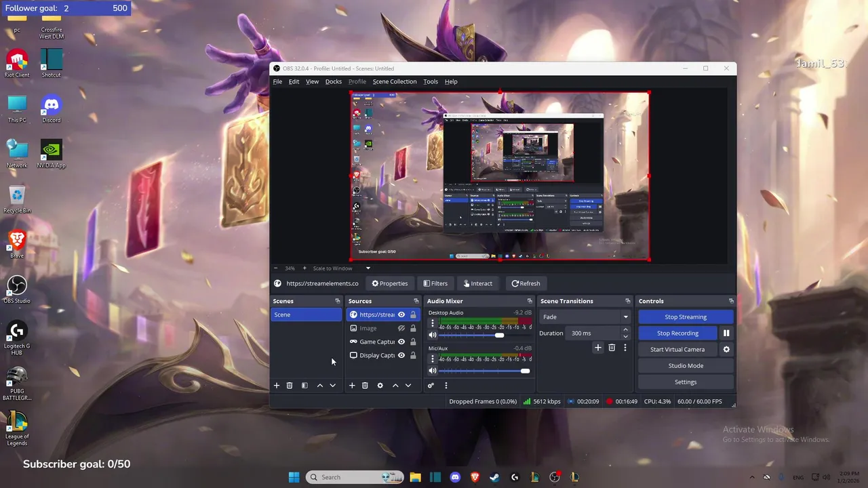Open the Scene Collection menu

[x=395, y=81]
